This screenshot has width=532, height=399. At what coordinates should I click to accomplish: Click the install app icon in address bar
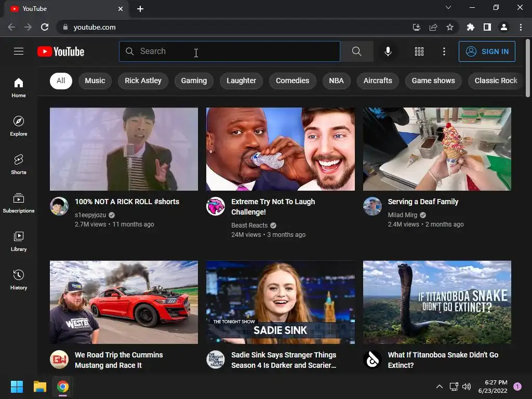point(416,27)
